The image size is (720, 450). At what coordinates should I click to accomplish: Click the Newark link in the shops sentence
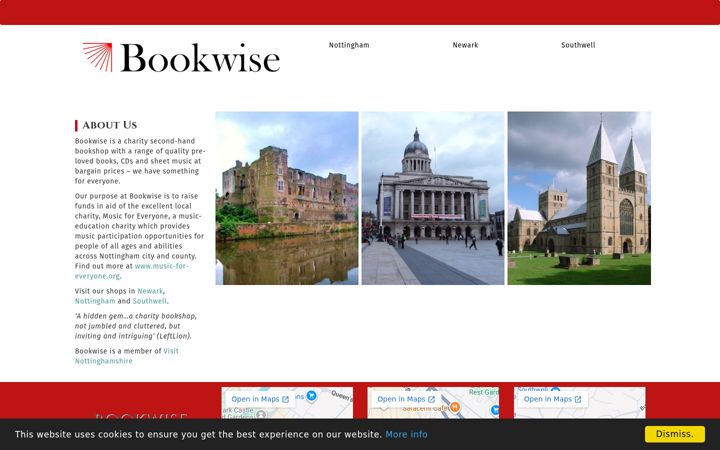tap(150, 291)
